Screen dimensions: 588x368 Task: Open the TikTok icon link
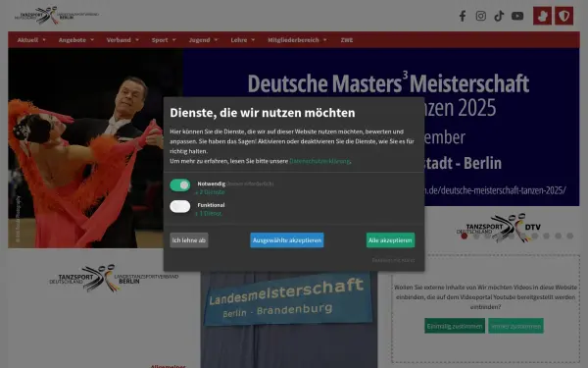point(499,16)
